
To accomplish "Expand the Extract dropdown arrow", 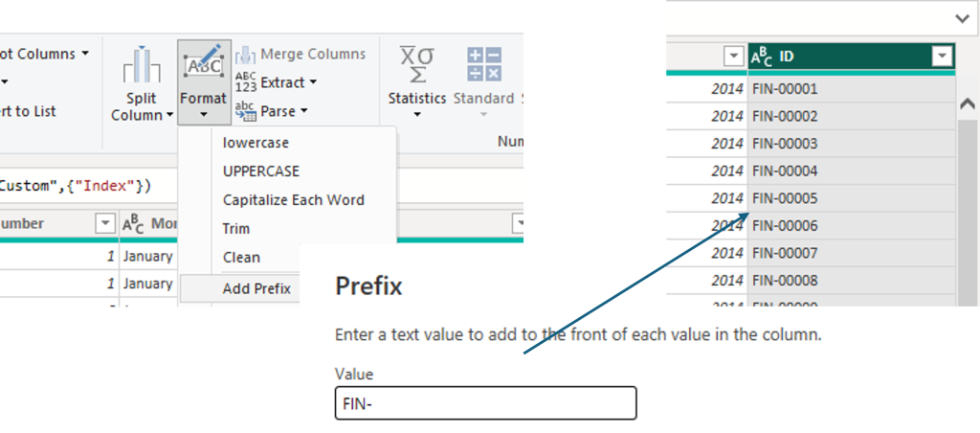I will [x=313, y=82].
